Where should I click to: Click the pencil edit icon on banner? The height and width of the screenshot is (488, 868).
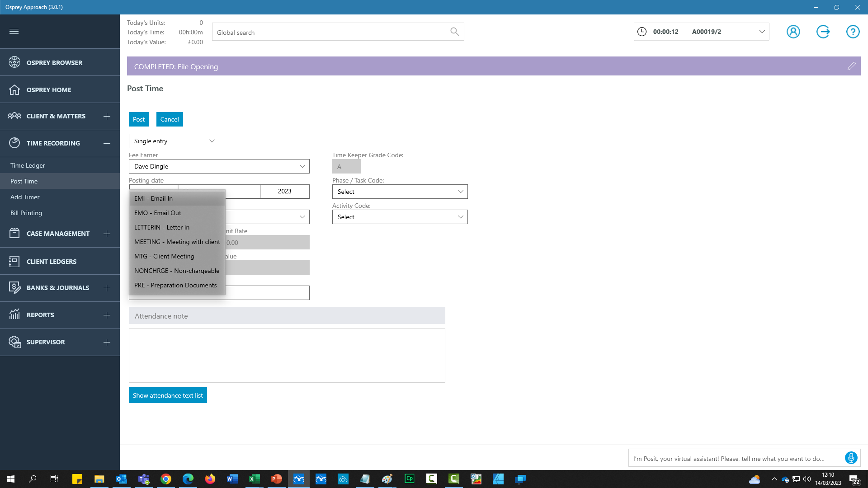(x=851, y=66)
